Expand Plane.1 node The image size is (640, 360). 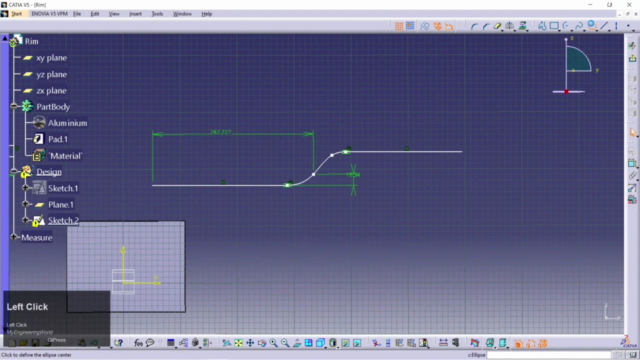(25, 204)
